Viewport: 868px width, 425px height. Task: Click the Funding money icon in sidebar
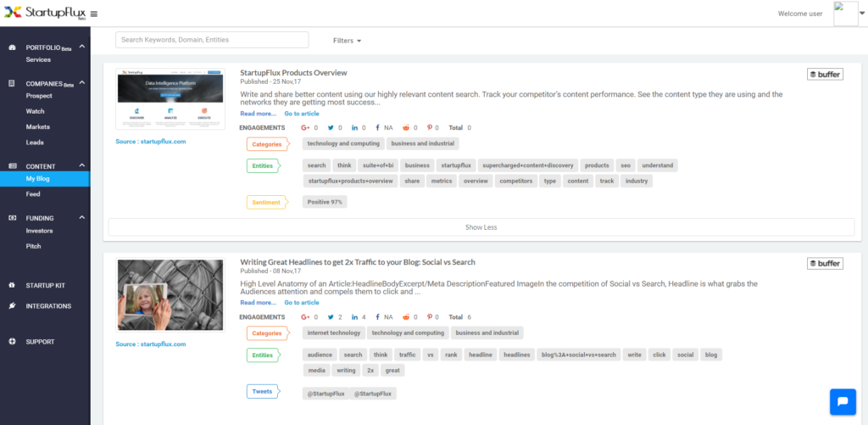[x=12, y=218]
